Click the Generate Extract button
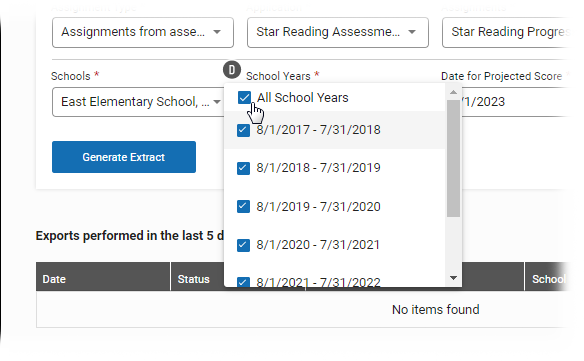The width and height of the screenshot is (584, 361). pos(124,157)
